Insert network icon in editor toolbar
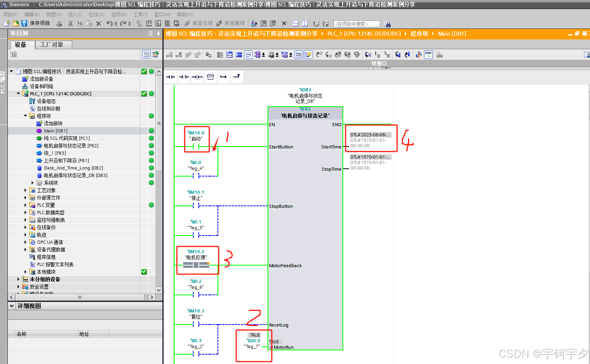Image resolution: width=590 pixels, height=364 pixels. click(169, 55)
